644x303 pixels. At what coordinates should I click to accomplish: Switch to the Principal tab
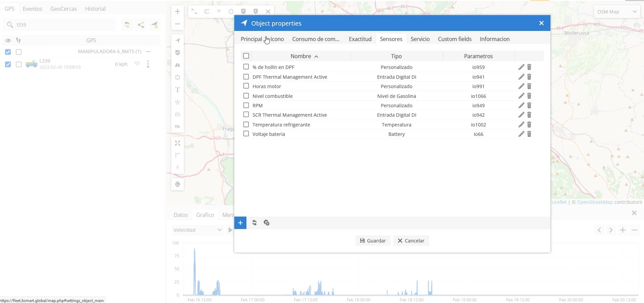point(251,39)
